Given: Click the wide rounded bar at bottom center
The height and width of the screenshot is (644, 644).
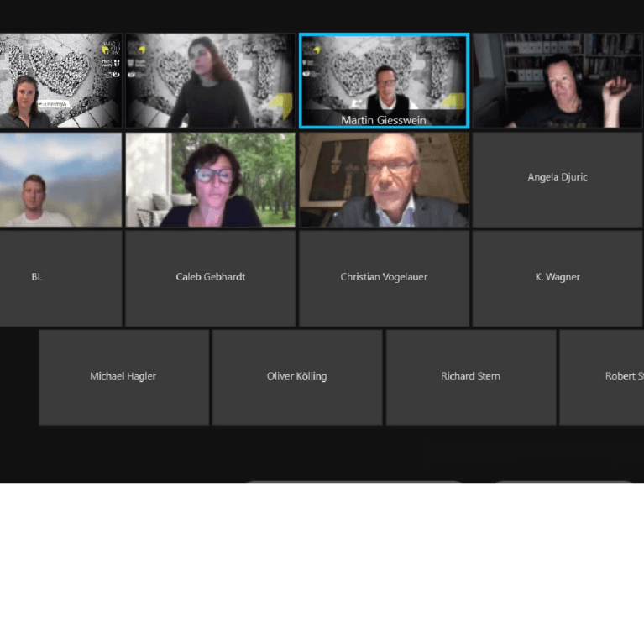Looking at the screenshot, I should tap(353, 482).
